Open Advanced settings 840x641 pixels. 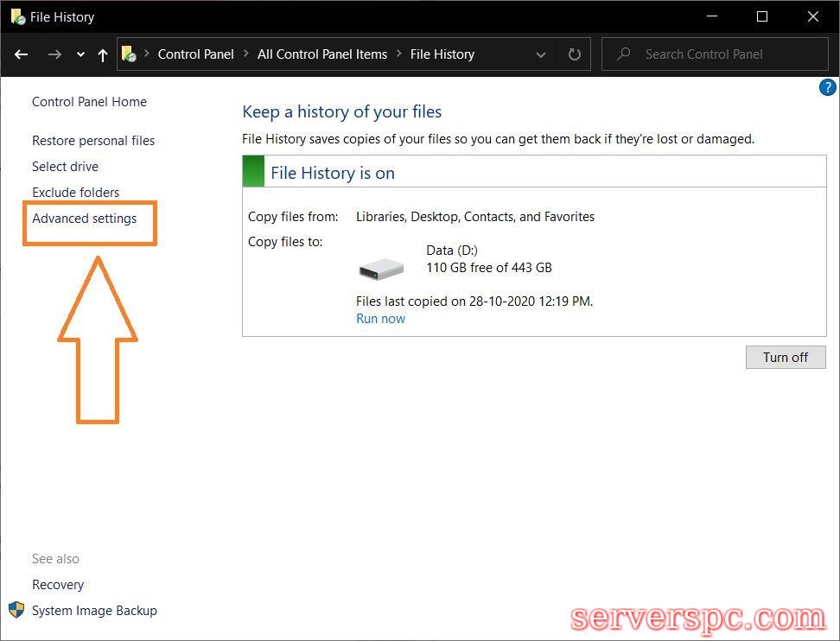pyautogui.click(x=84, y=219)
